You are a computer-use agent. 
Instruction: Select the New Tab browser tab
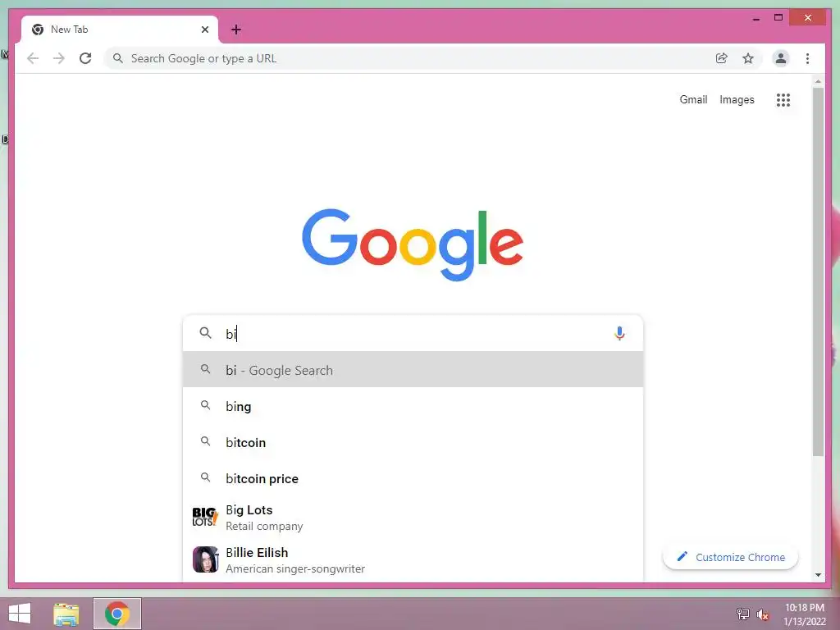[x=120, y=30]
